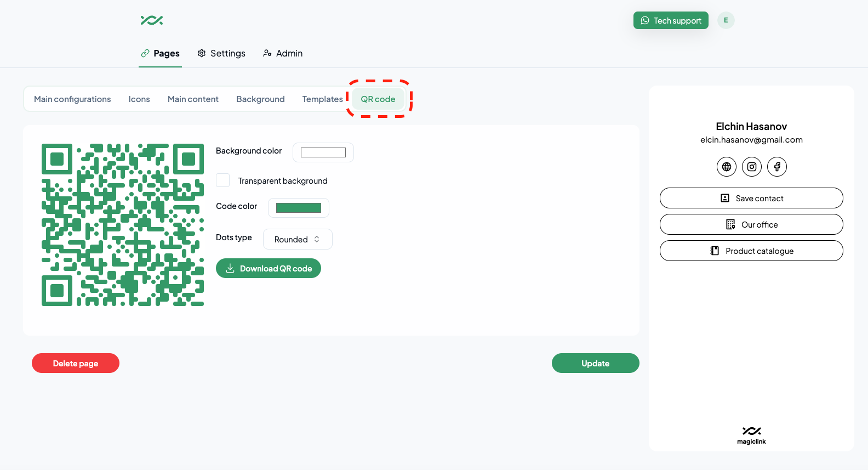The height and width of the screenshot is (470, 868).
Task: Click the Instagram icon in preview
Action: (752, 167)
